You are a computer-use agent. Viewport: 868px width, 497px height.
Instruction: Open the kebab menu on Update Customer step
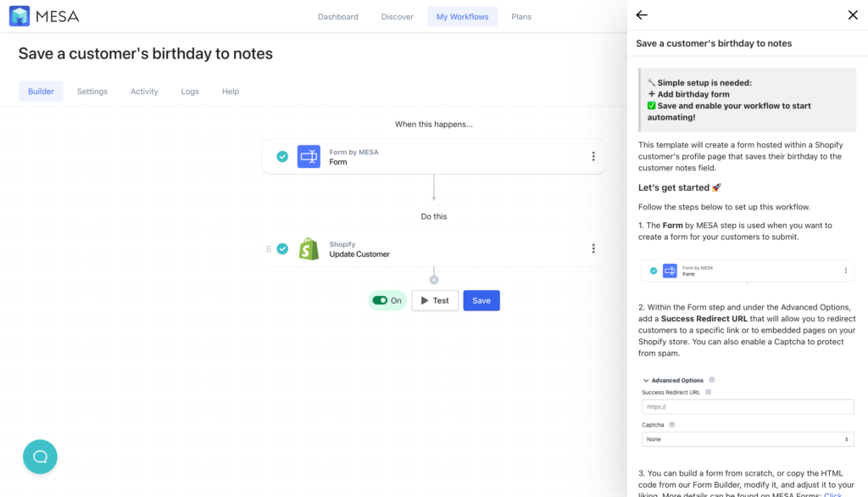point(593,248)
